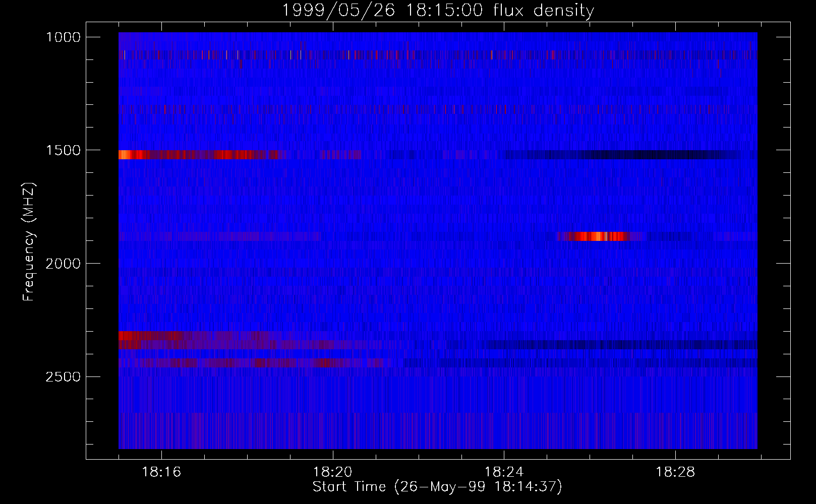The width and height of the screenshot is (816, 504).
Task: Click the 2500 frequency tick label
Action: (63, 377)
